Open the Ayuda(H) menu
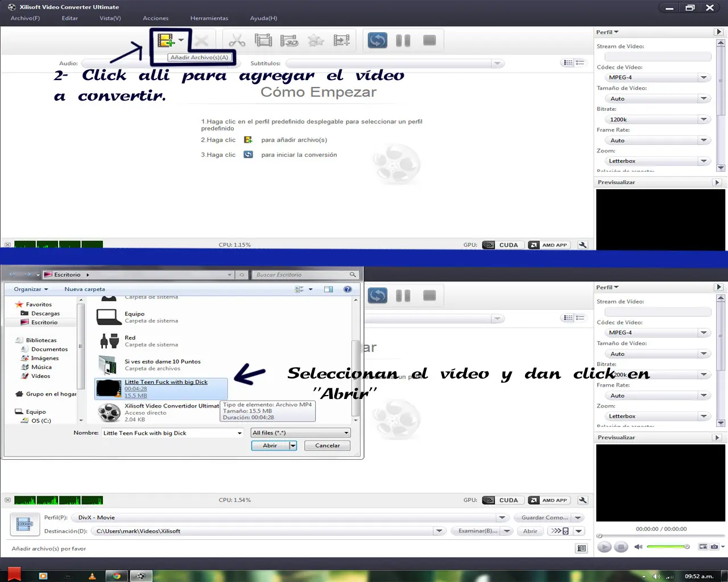The width and height of the screenshot is (728, 582). [x=264, y=18]
